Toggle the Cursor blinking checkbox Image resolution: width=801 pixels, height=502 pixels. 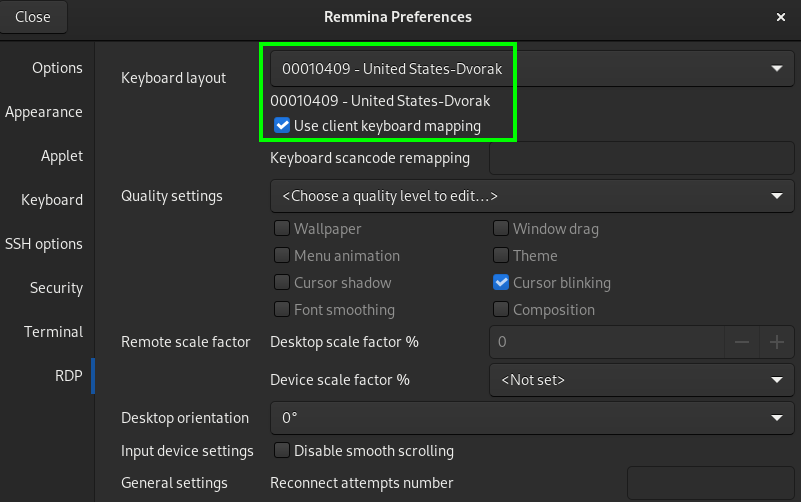coord(501,282)
